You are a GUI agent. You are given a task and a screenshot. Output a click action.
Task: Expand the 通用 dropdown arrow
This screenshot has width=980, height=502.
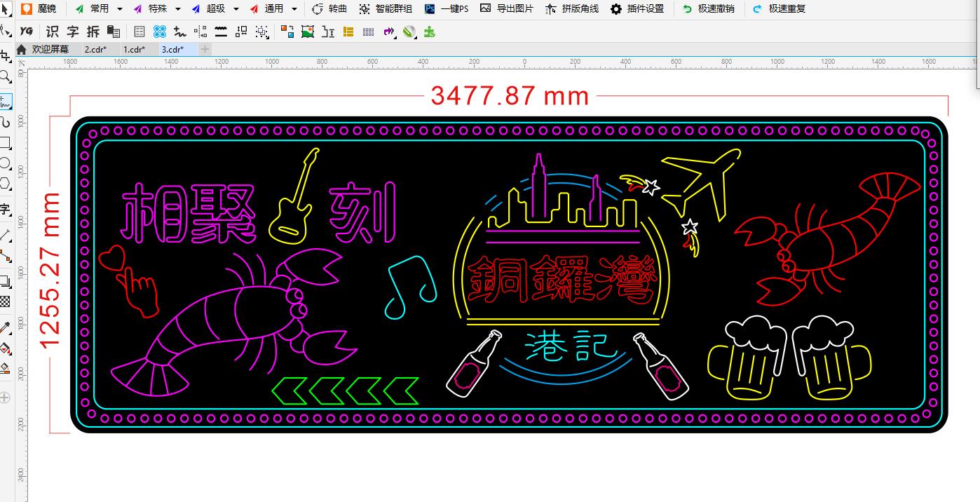click(x=294, y=9)
